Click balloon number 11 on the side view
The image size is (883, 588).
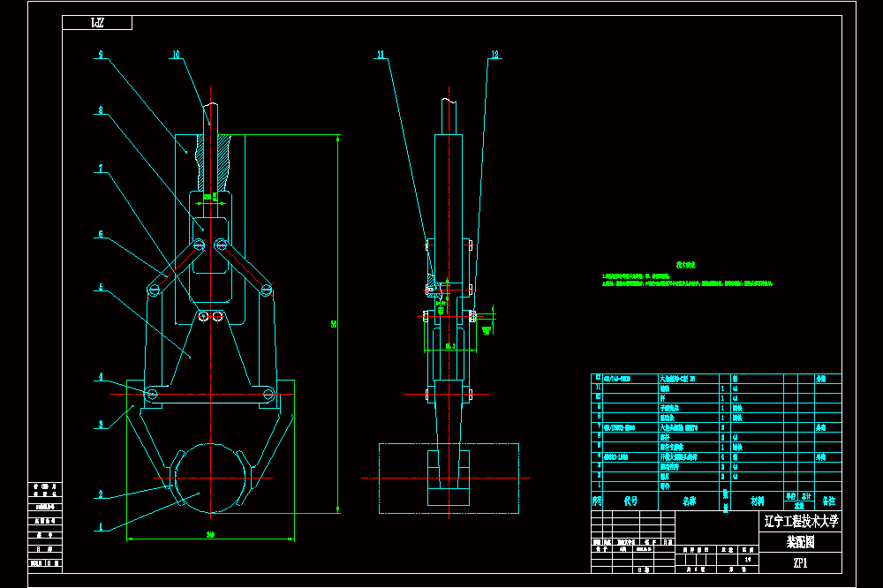[381, 55]
